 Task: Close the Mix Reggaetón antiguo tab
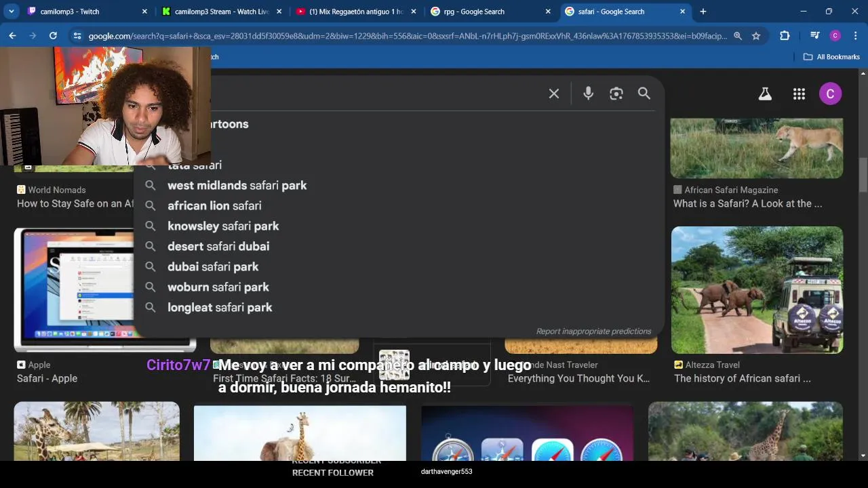414,12
